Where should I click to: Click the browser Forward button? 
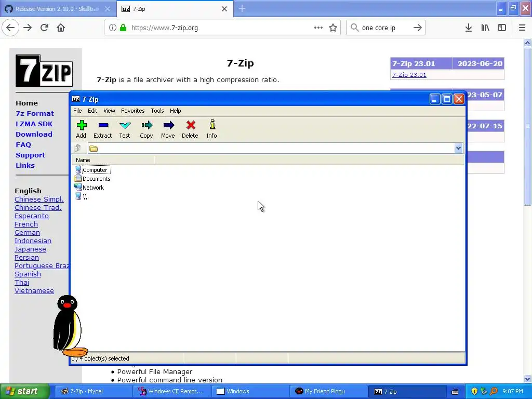(28, 28)
